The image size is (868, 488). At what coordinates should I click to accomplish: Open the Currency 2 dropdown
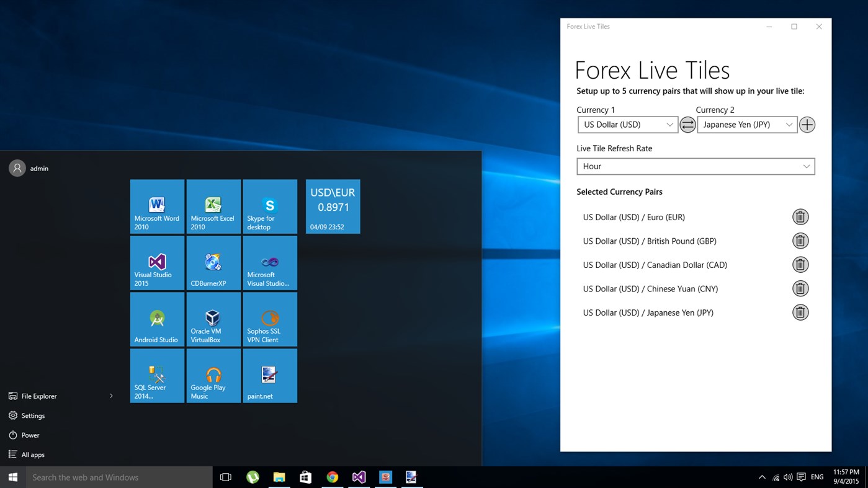coord(746,125)
